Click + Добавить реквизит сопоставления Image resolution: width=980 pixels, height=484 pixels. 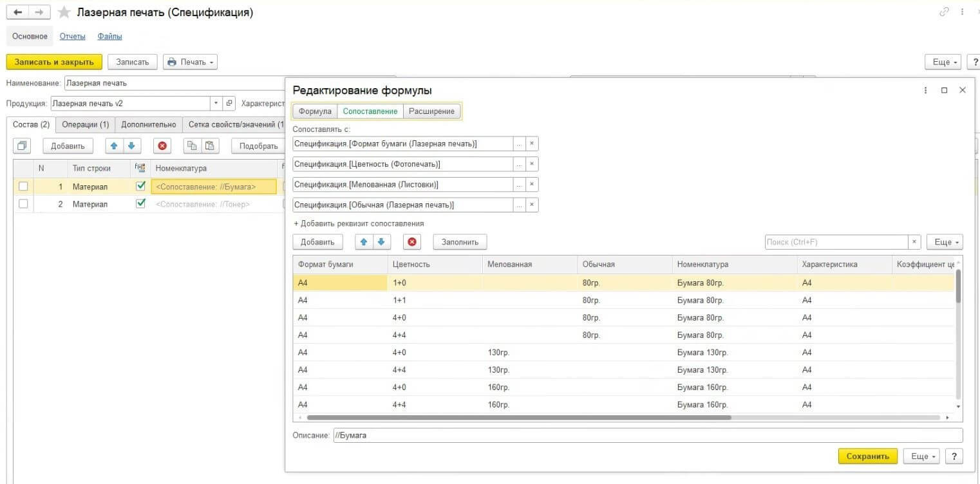[x=359, y=223]
